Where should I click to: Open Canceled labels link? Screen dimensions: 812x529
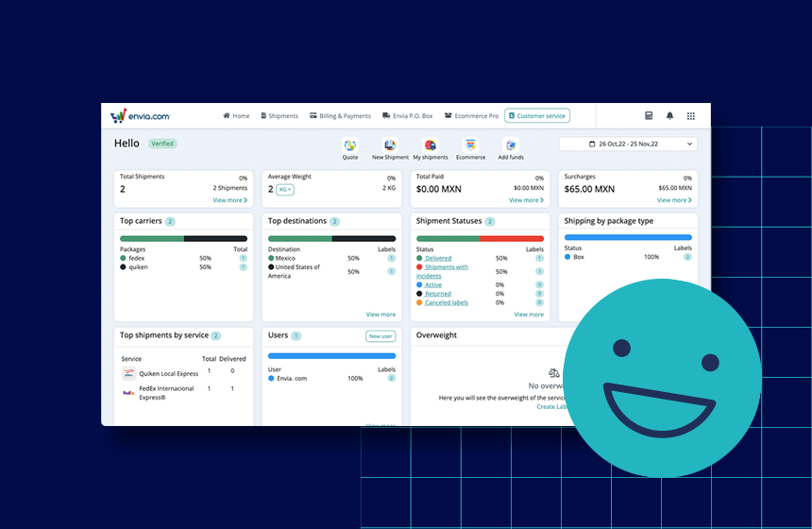446,302
